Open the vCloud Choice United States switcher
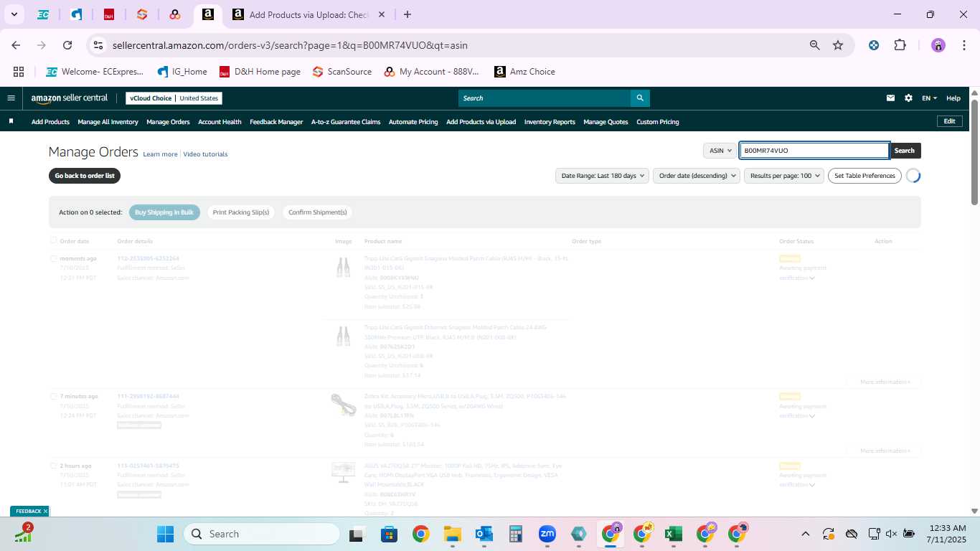Screen dimensions: 980x551 click(174, 98)
